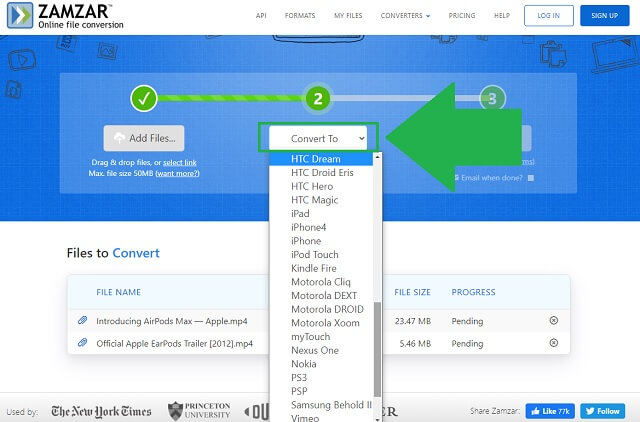Screen dimensions: 640x422
Task: Select PSP option
Action: [321, 391]
